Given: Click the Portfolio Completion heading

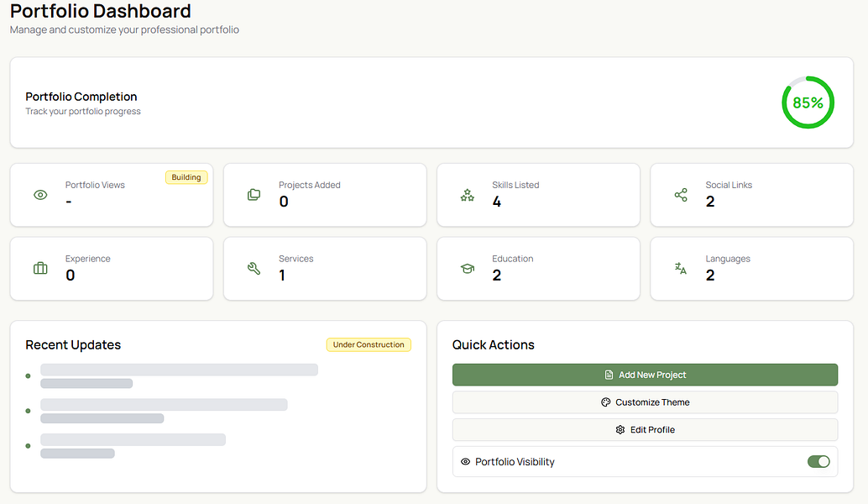Looking at the screenshot, I should 81,97.
